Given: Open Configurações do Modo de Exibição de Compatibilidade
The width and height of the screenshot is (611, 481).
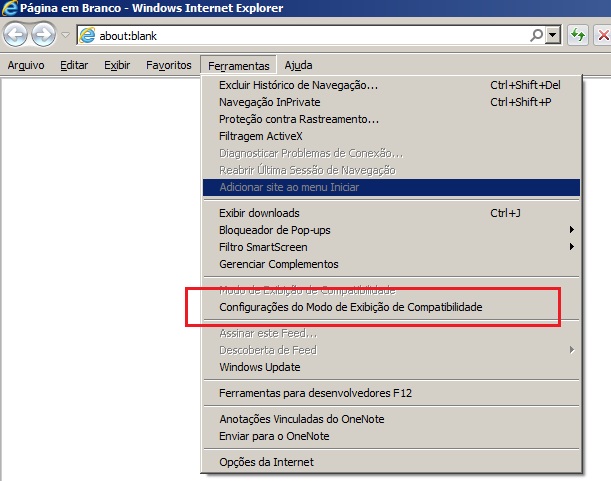Looking at the screenshot, I should pyautogui.click(x=391, y=307).
